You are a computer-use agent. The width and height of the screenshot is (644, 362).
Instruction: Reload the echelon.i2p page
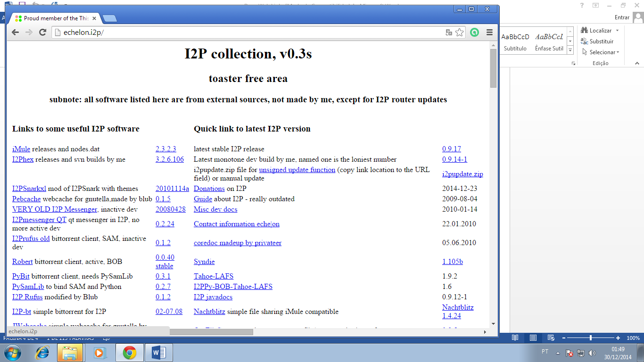[x=42, y=32]
